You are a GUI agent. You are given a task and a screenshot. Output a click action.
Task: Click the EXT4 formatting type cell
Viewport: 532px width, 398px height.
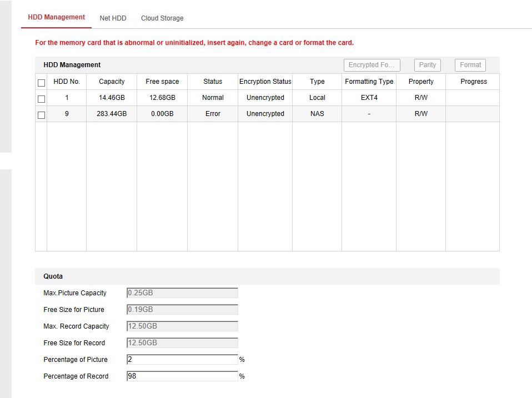click(369, 98)
